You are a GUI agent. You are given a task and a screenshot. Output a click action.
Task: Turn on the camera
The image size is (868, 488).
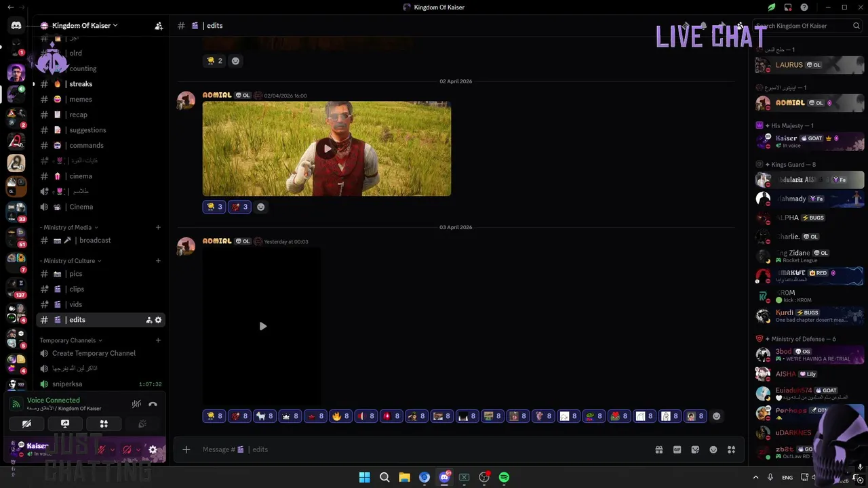tap(26, 424)
